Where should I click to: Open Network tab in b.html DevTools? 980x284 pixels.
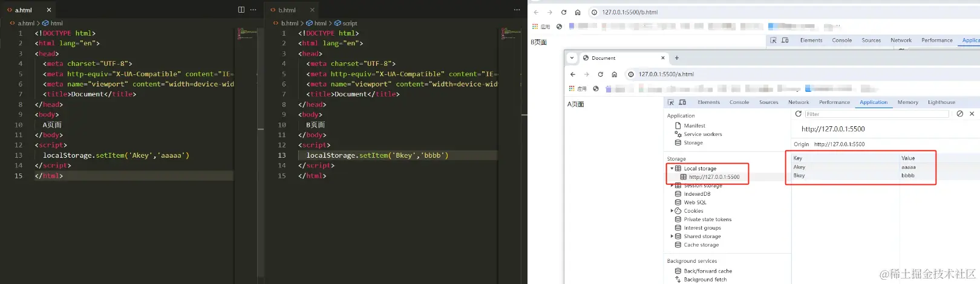coord(901,40)
